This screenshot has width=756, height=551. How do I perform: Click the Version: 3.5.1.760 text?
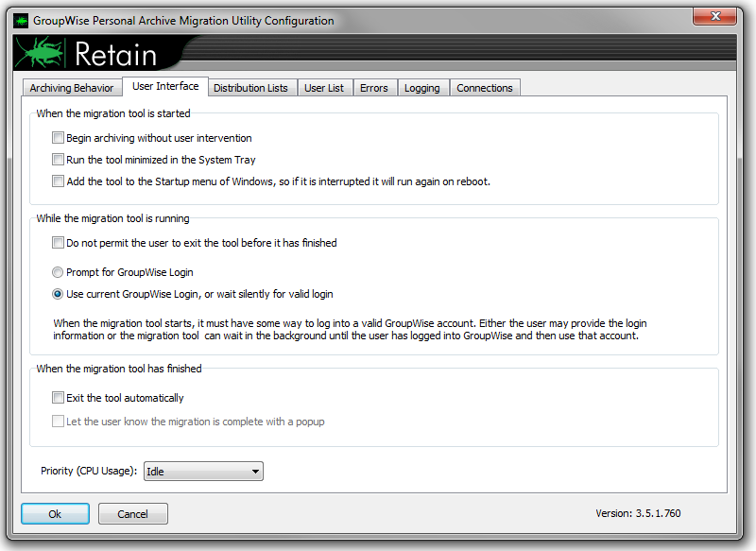click(638, 513)
